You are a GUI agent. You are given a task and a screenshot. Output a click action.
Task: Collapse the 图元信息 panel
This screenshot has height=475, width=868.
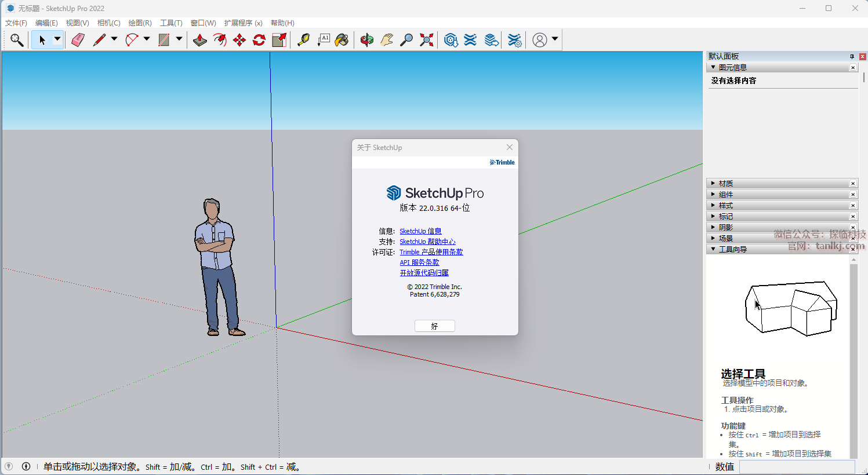click(732, 68)
